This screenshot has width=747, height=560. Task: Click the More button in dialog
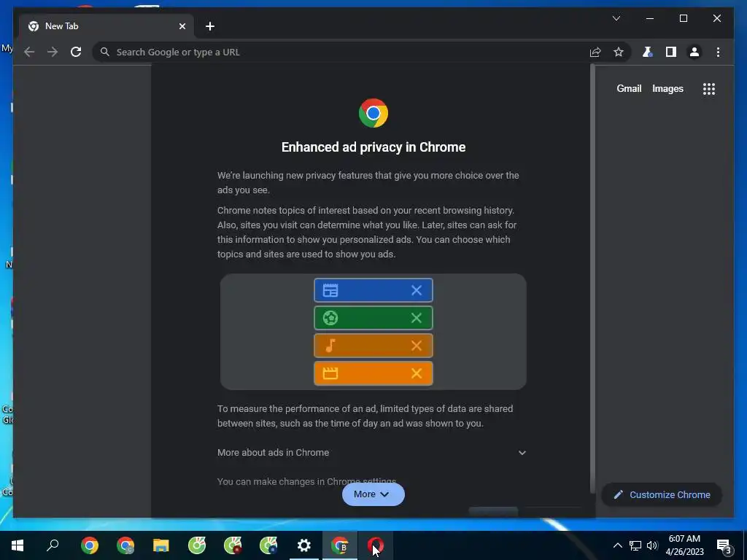[373, 494]
